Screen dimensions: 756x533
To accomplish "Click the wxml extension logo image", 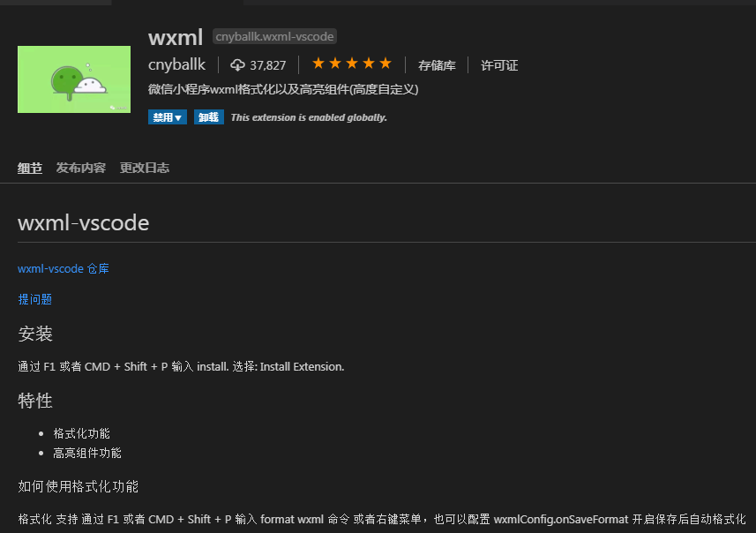I will click(74, 79).
